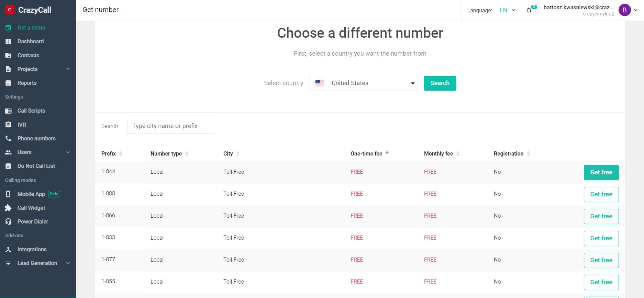Click the Projects document icon
The image size is (644, 298).
tap(8, 69)
